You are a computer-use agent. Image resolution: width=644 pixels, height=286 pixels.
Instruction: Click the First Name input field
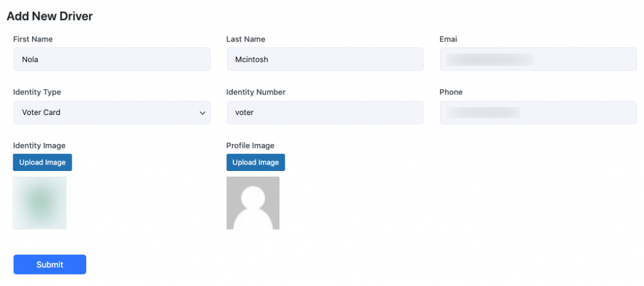pos(111,60)
